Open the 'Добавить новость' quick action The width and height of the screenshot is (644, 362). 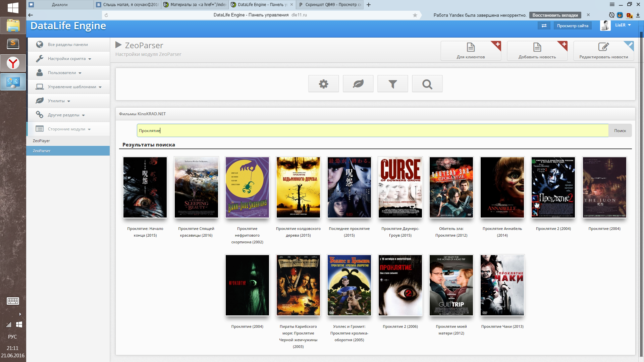(537, 51)
